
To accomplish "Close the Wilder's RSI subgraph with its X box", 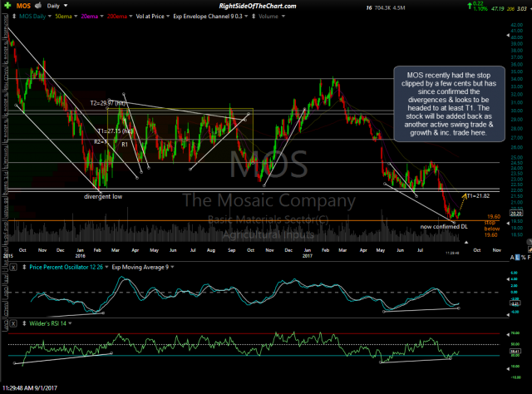I will [x=13, y=323].
